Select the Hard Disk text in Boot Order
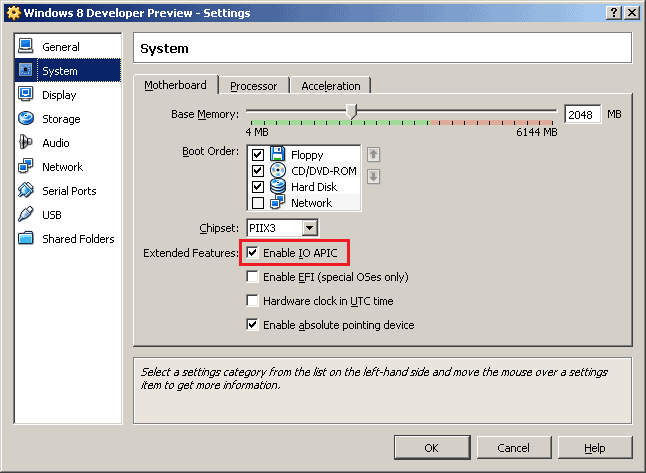Viewport: 646px width, 473px height. [314, 187]
